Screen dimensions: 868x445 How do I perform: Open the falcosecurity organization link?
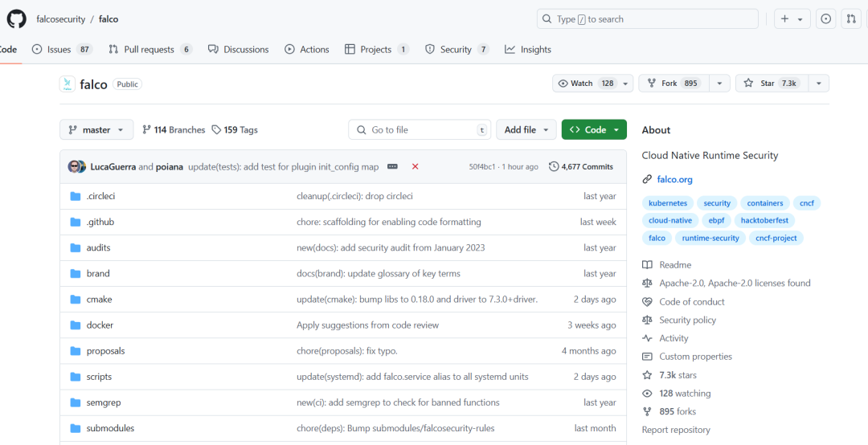pyautogui.click(x=61, y=19)
